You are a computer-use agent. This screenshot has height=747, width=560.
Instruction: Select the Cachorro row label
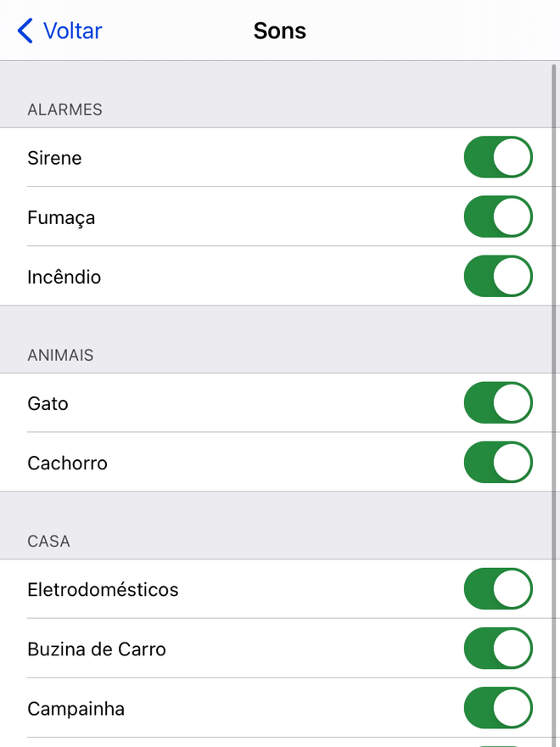(67, 463)
